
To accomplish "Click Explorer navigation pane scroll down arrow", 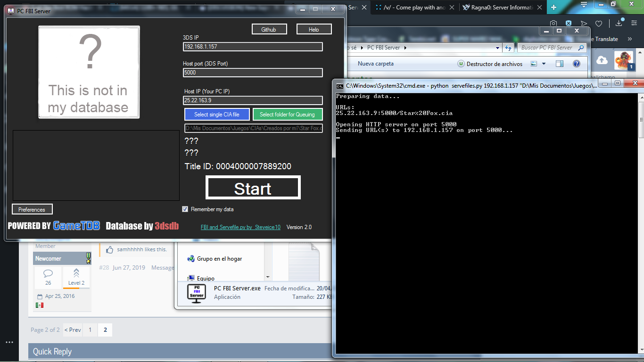I will (x=268, y=277).
